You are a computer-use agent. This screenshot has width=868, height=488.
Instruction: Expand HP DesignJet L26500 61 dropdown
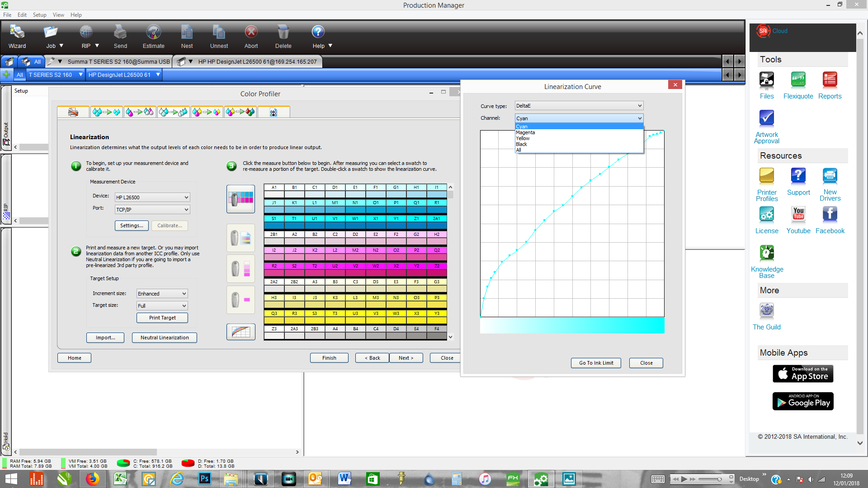[x=158, y=75]
